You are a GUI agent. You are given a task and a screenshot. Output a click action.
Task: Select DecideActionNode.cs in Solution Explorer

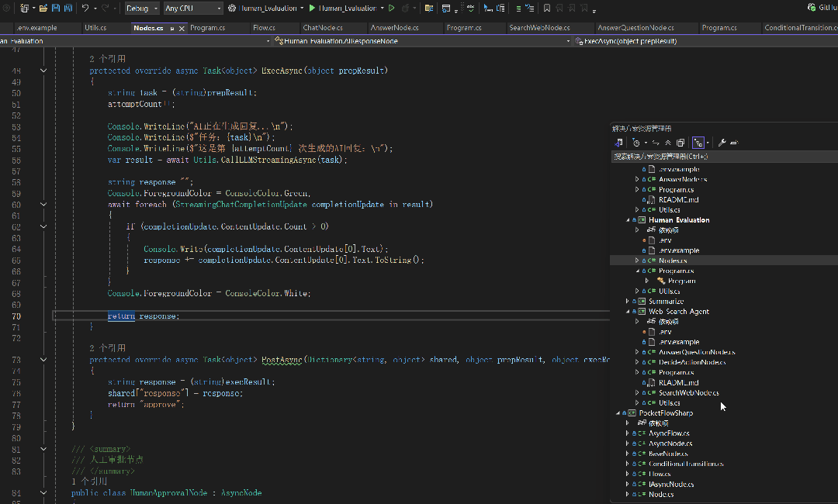point(691,362)
